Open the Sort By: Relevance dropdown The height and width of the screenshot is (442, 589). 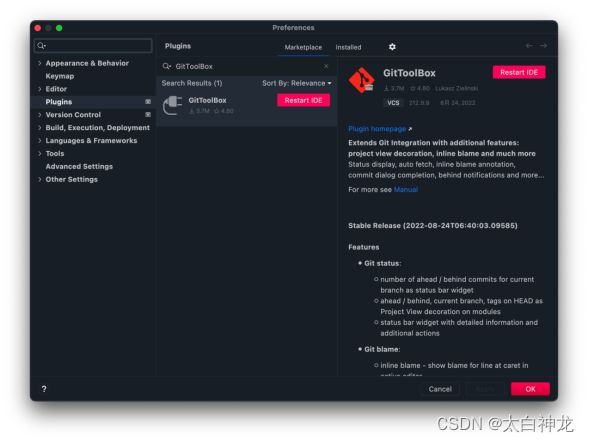click(297, 83)
